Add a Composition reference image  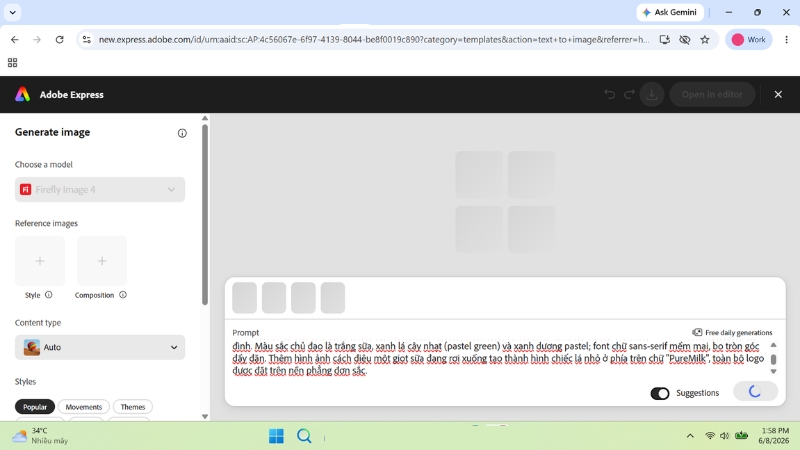[x=102, y=261]
